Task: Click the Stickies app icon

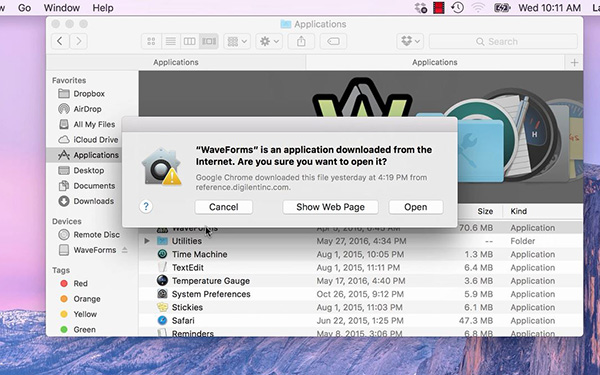Action: coord(162,307)
